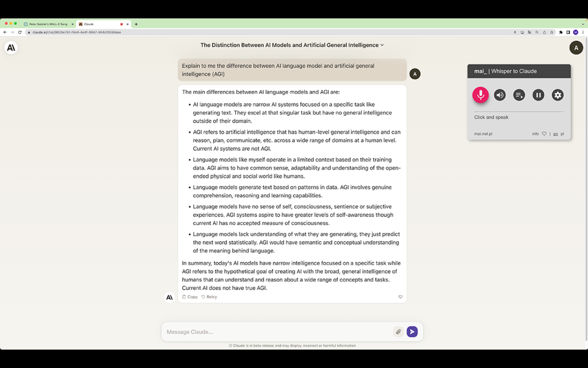The height and width of the screenshot is (368, 588).
Task: Open the mai.net.pl link
Action: click(483, 134)
